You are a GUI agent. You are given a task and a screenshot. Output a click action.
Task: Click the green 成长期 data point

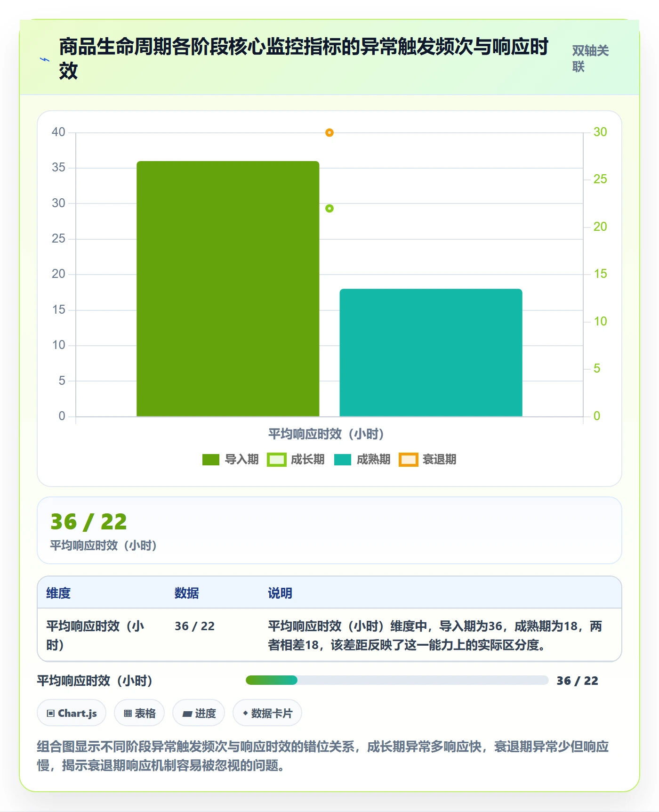[x=329, y=208]
